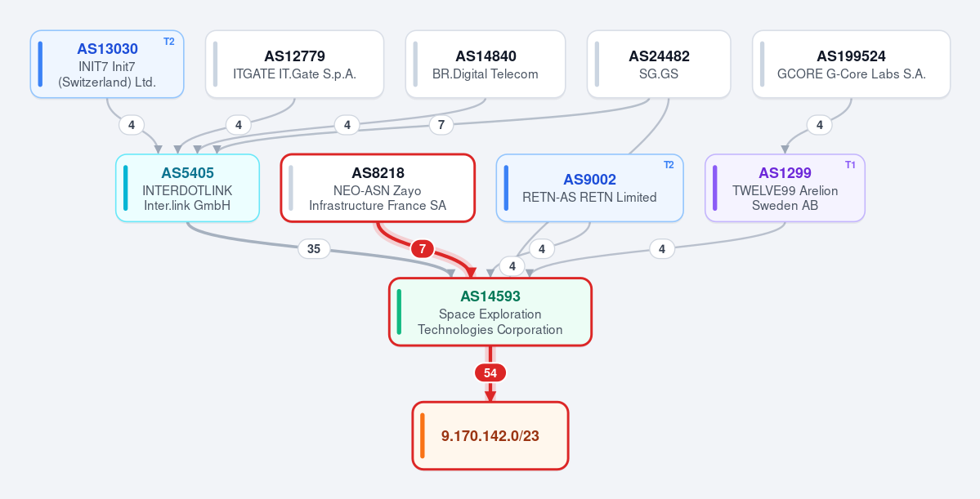Click the gray 7 edge label from AS24482

coord(441,125)
